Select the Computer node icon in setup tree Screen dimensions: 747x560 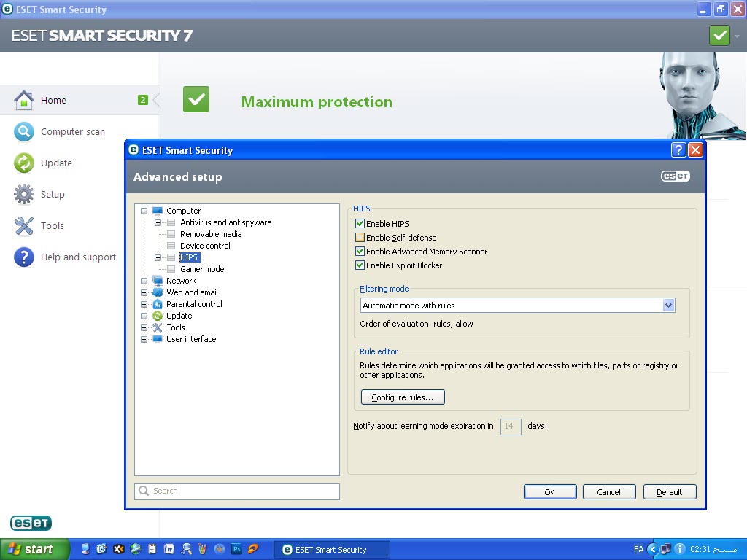158,211
